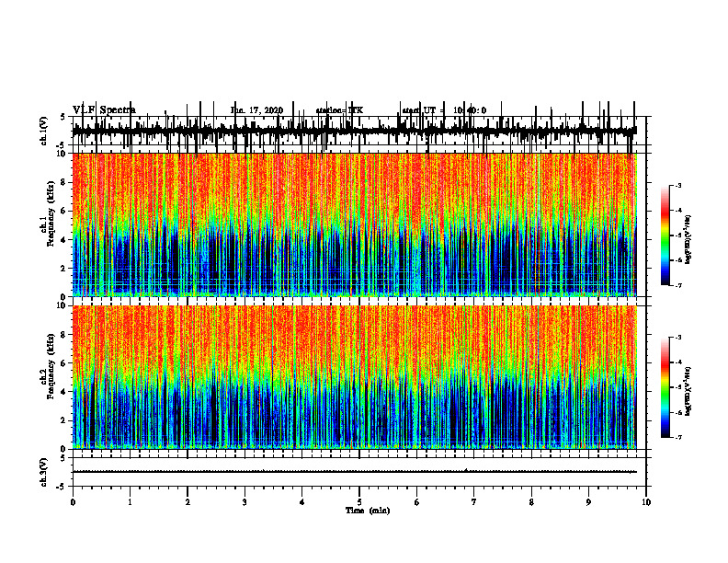
Task: Click the '4' time axis tick label
Action: (302, 502)
